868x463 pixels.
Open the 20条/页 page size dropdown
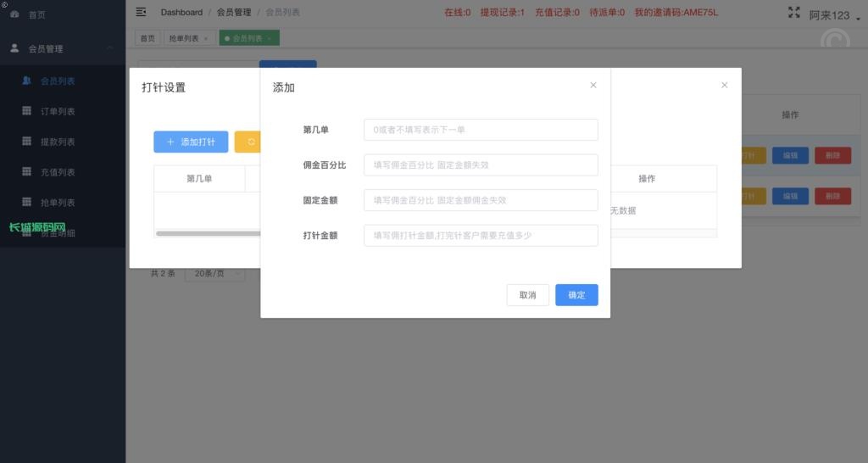(214, 274)
